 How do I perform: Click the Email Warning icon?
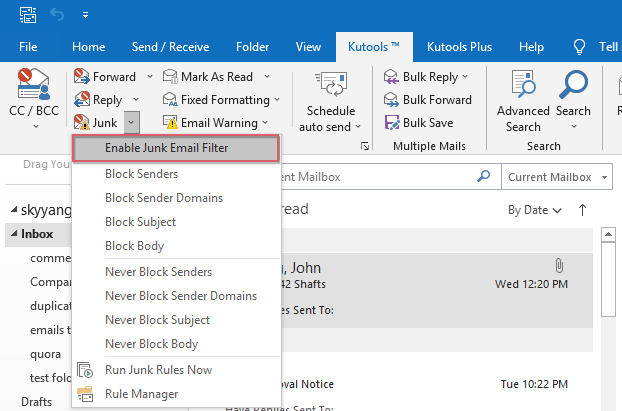(x=170, y=123)
